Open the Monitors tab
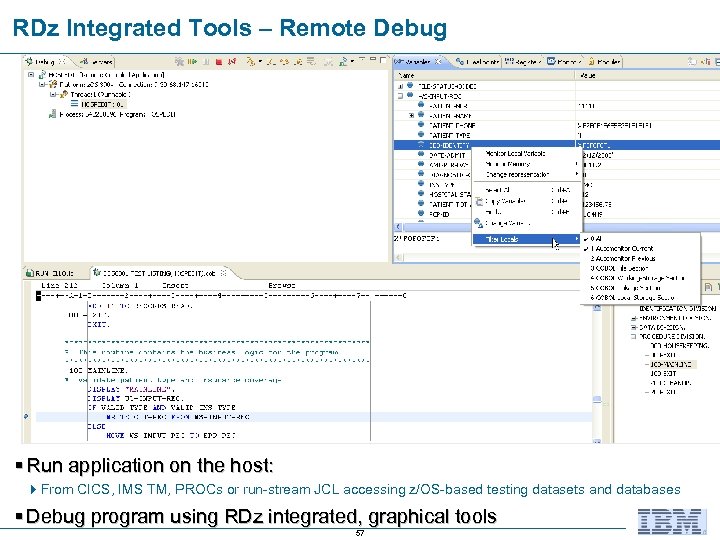The image size is (720, 540). [x=564, y=61]
